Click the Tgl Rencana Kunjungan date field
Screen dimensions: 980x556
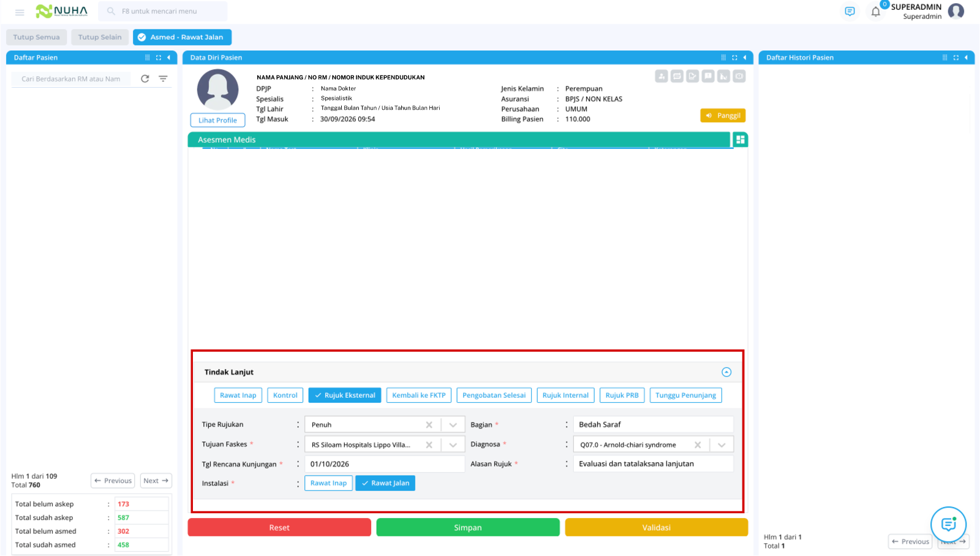click(384, 464)
